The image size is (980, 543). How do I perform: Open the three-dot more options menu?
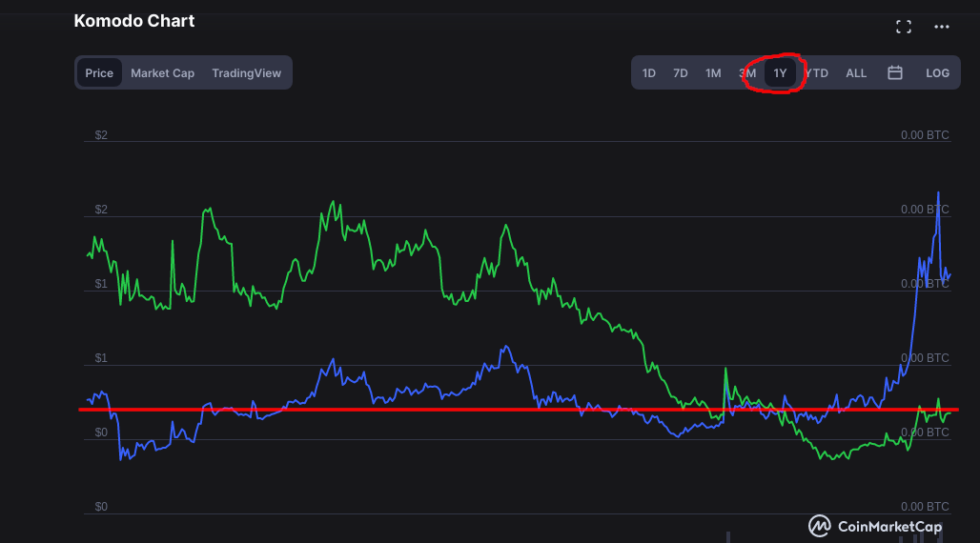click(941, 27)
